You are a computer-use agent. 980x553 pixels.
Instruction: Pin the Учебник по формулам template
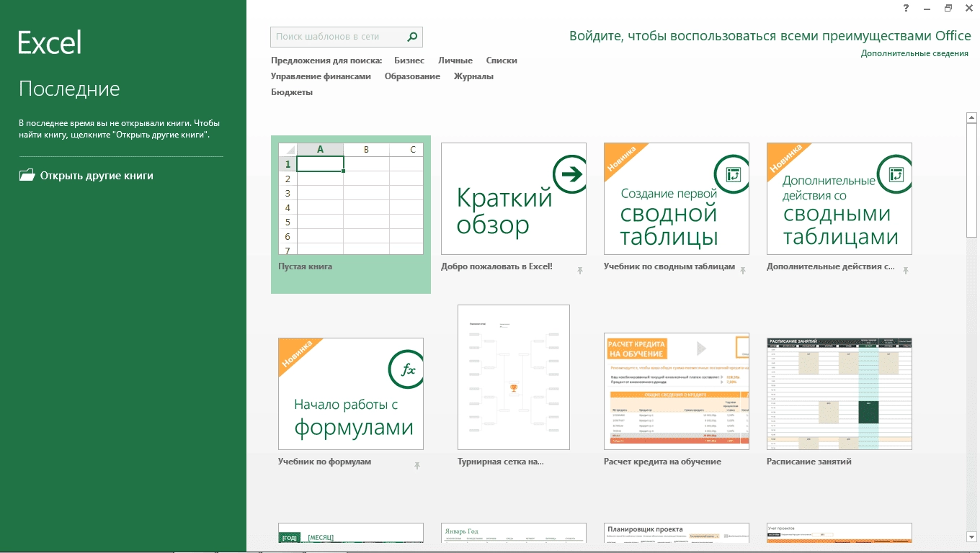pos(417,465)
